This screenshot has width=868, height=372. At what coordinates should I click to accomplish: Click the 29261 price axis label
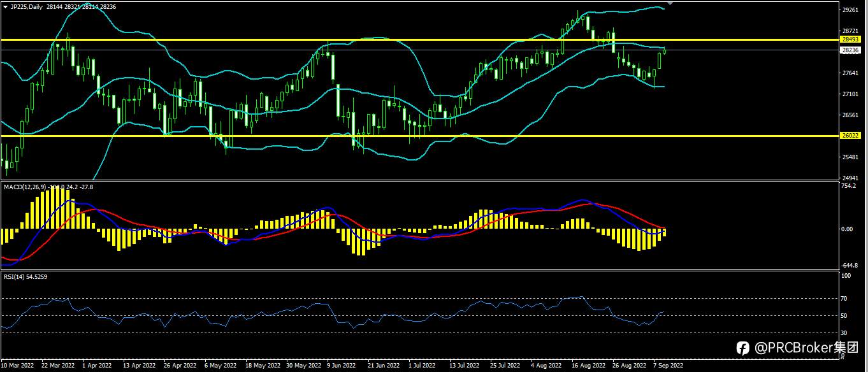pyautogui.click(x=850, y=10)
